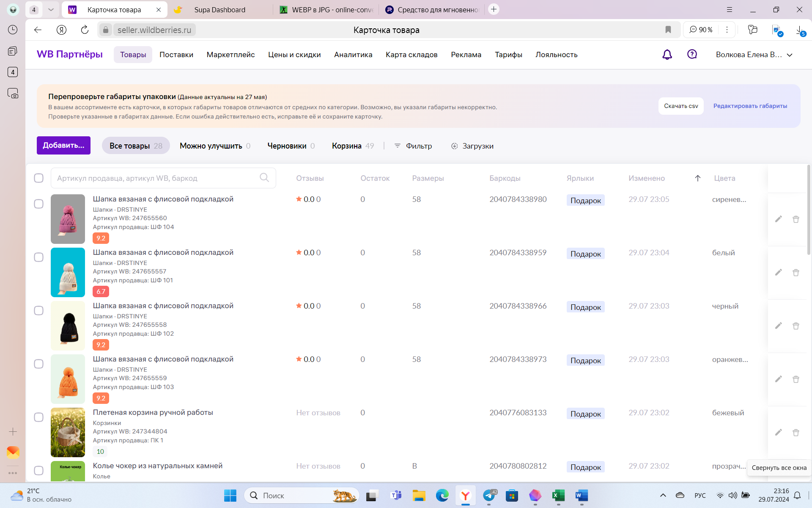812x508 pixels.
Task: Expand the Волкова Елена account menu
Action: click(754, 55)
